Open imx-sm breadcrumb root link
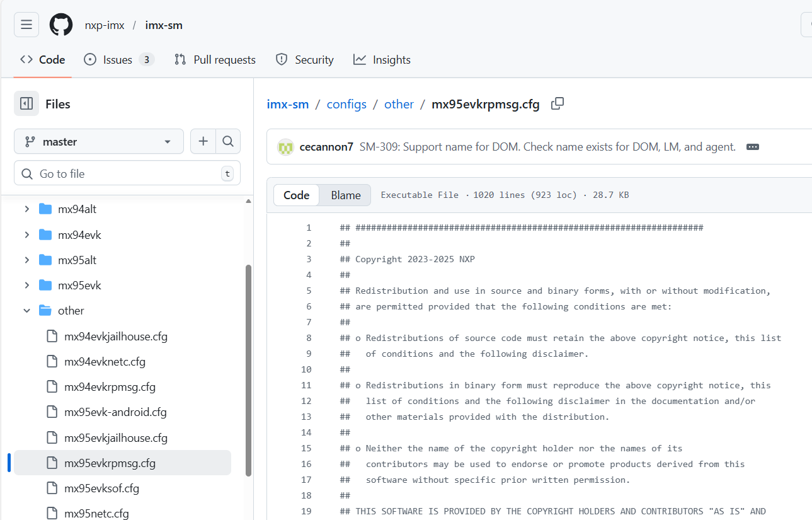The width and height of the screenshot is (812, 520). pyautogui.click(x=288, y=104)
